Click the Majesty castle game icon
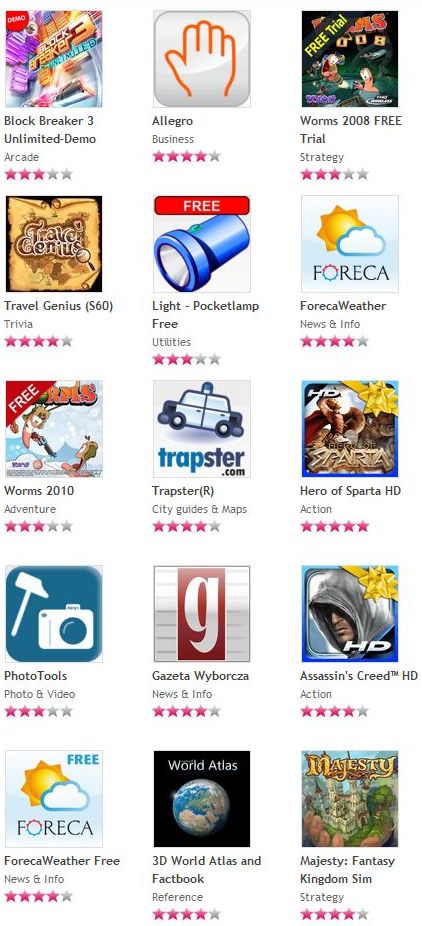The image size is (422, 926). 350,799
